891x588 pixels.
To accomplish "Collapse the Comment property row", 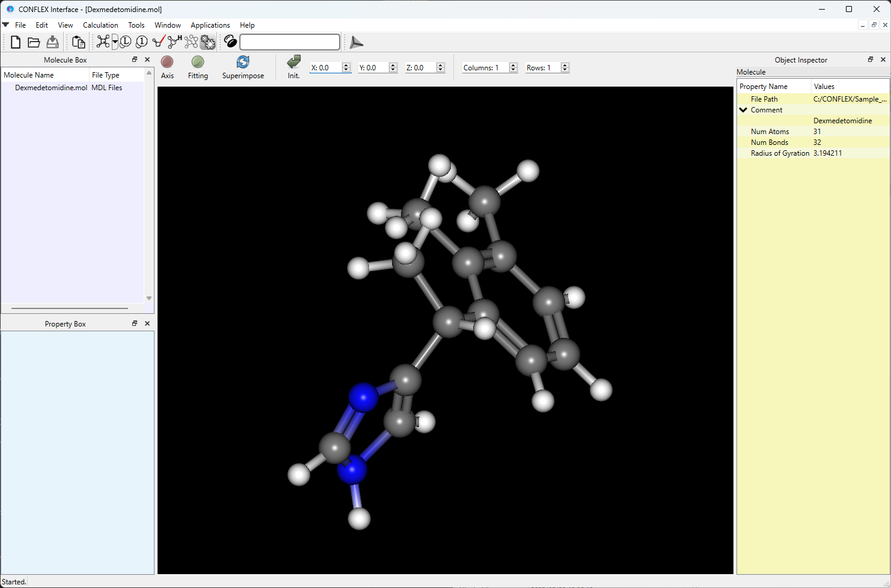I will point(743,109).
